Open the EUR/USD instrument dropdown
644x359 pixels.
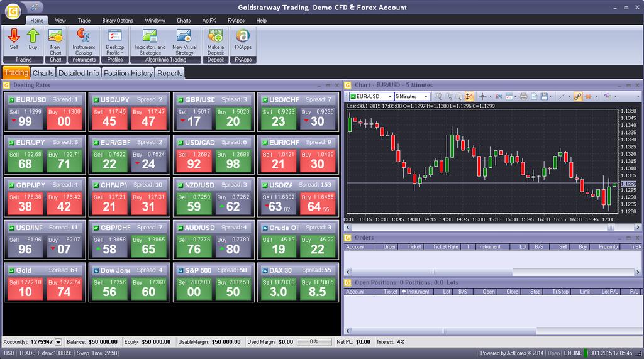pos(390,97)
